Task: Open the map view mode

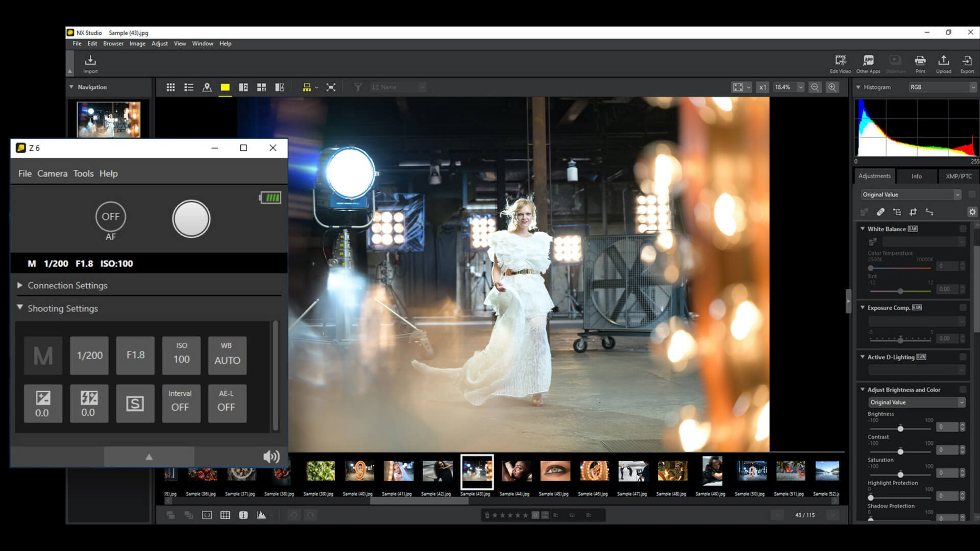Action: [207, 87]
